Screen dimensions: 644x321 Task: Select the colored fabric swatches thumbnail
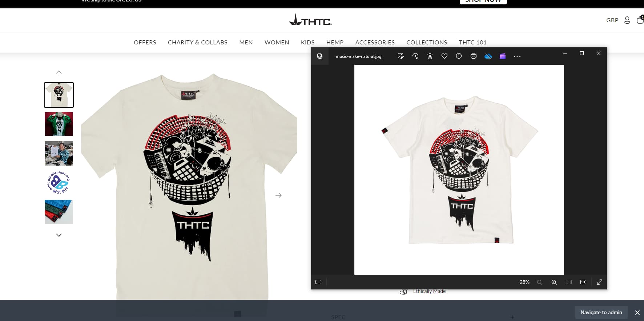coord(59,212)
